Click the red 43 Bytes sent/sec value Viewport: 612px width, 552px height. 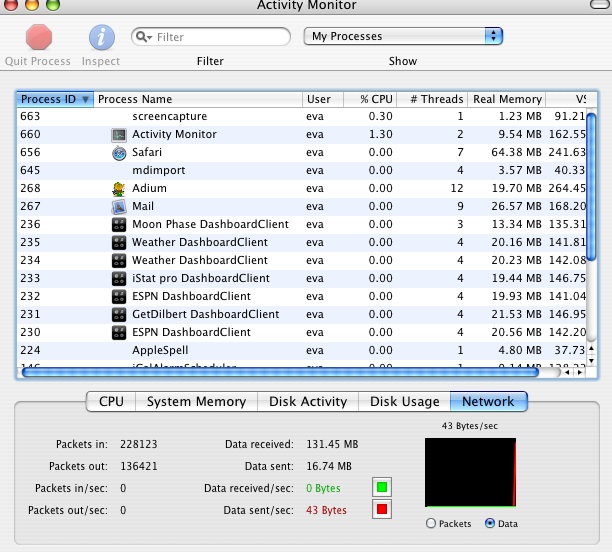[326, 510]
